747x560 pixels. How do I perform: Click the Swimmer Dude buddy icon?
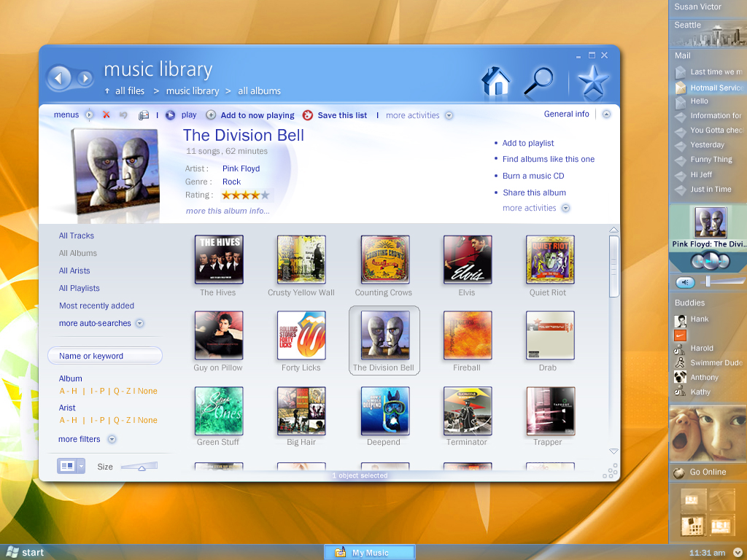point(680,363)
